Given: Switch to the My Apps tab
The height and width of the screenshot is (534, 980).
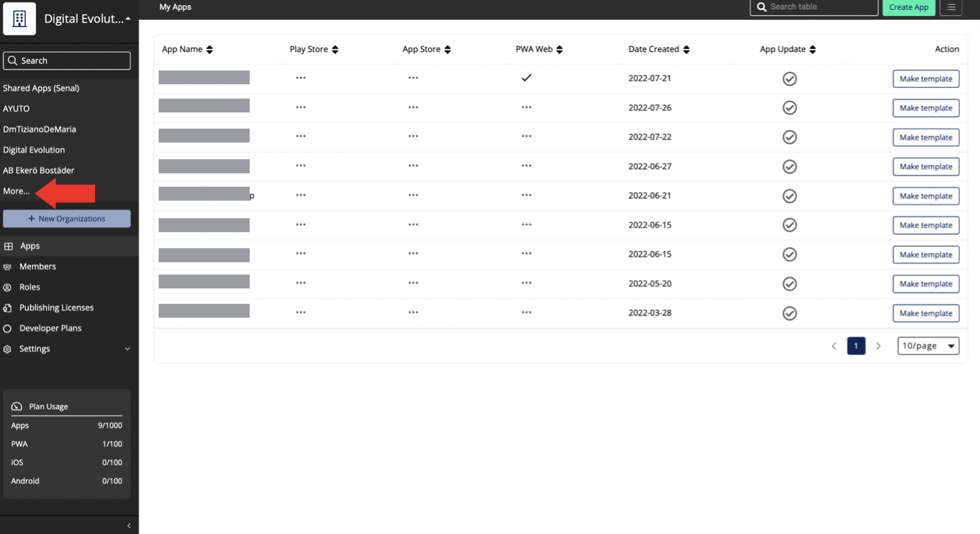Looking at the screenshot, I should click(x=175, y=7).
